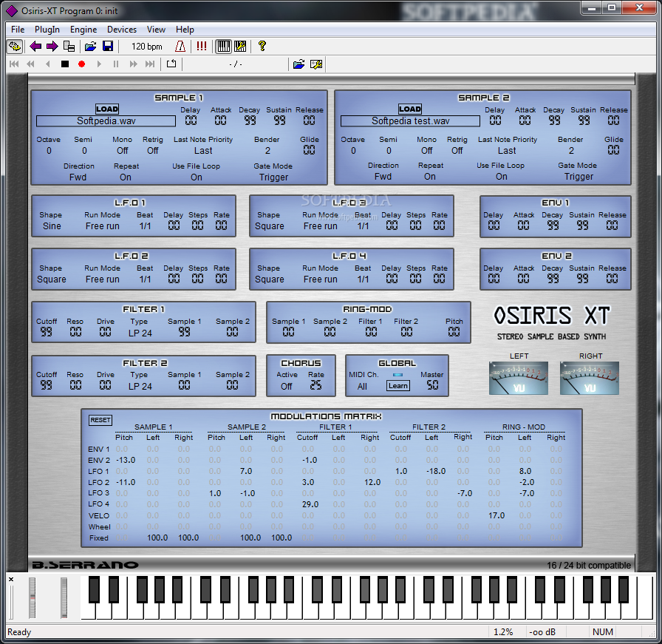Go to next program with right arrow
This screenshot has width=662, height=644.
[x=52, y=46]
